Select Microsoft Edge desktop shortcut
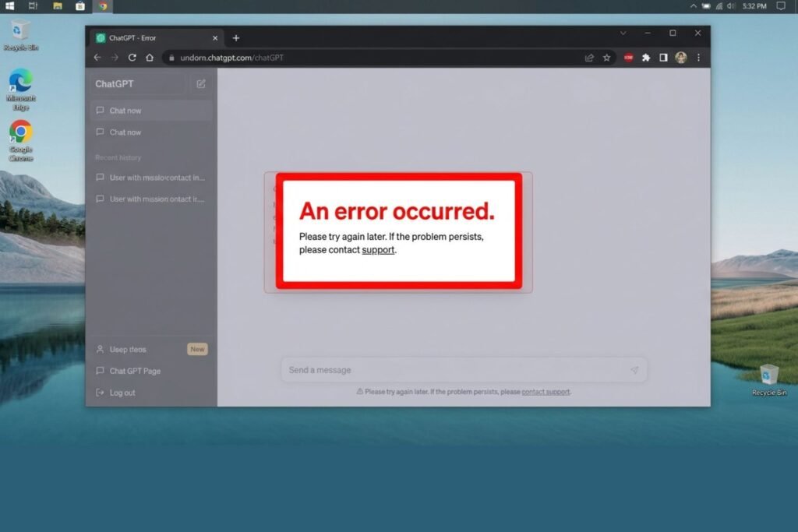 [x=21, y=90]
